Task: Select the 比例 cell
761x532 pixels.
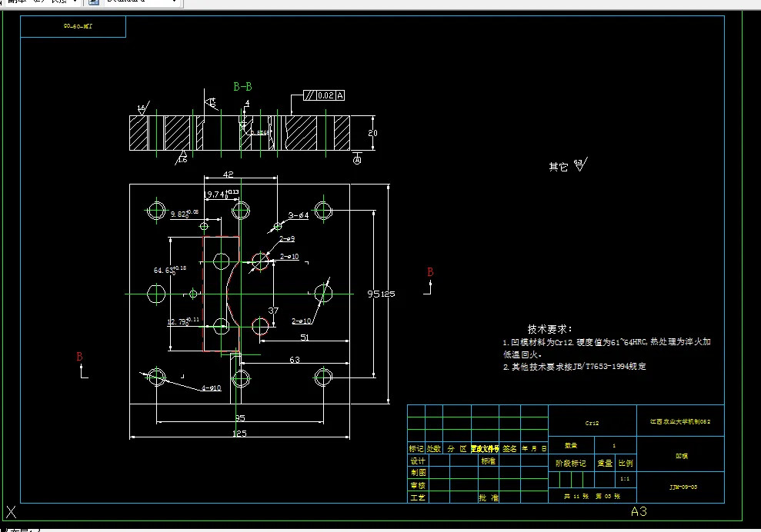Action: 626,463
